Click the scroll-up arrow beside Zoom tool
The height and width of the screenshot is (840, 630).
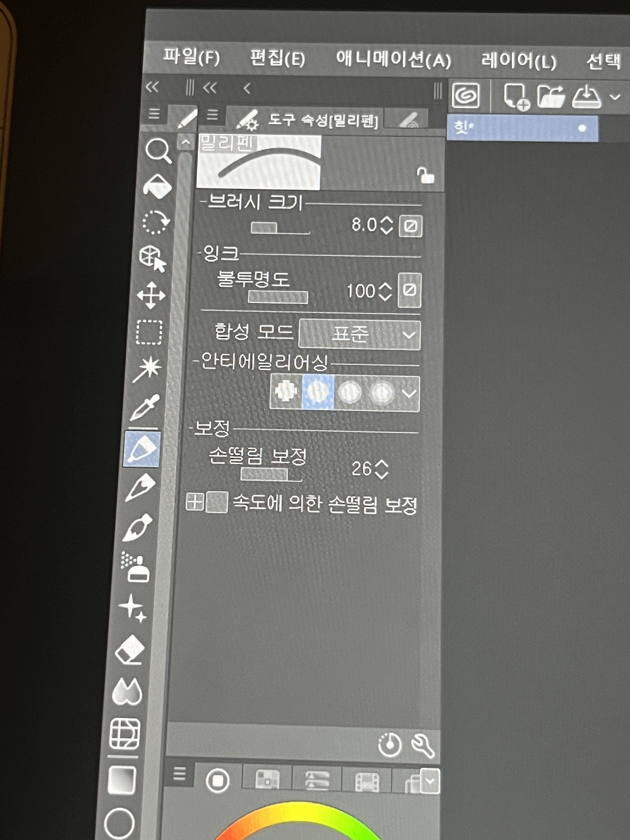click(x=186, y=142)
